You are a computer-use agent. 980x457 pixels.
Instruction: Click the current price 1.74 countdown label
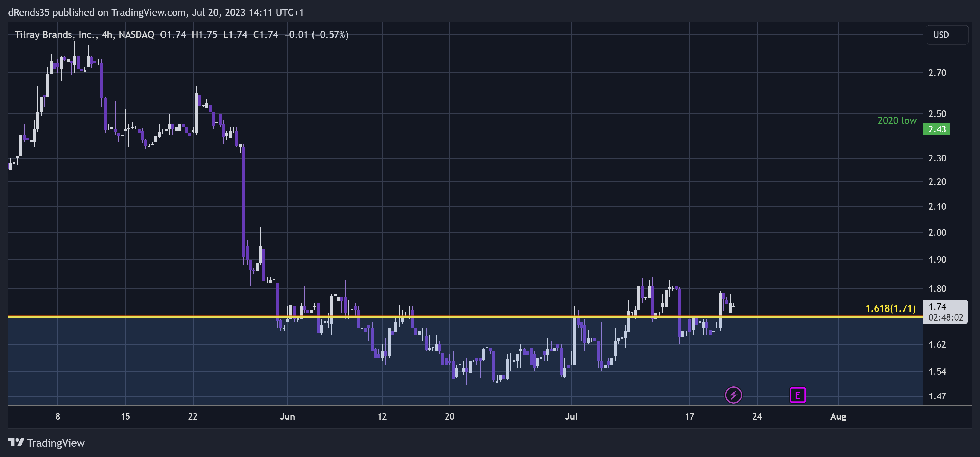945,312
